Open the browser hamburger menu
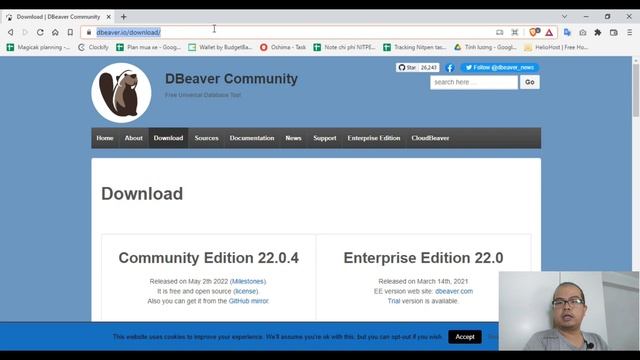Image resolution: width=640 pixels, height=360 pixels. (629, 32)
